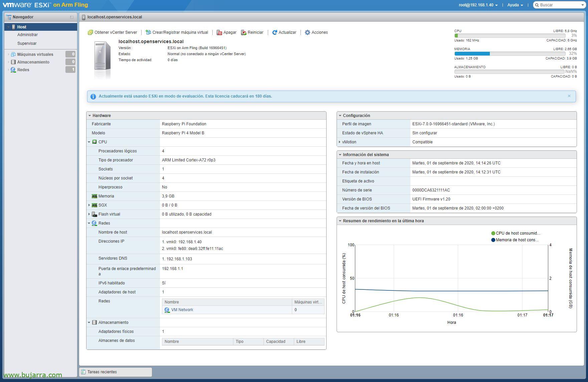Click the Crear/Registrar máquina virtual icon
The image size is (588, 382).
[148, 32]
